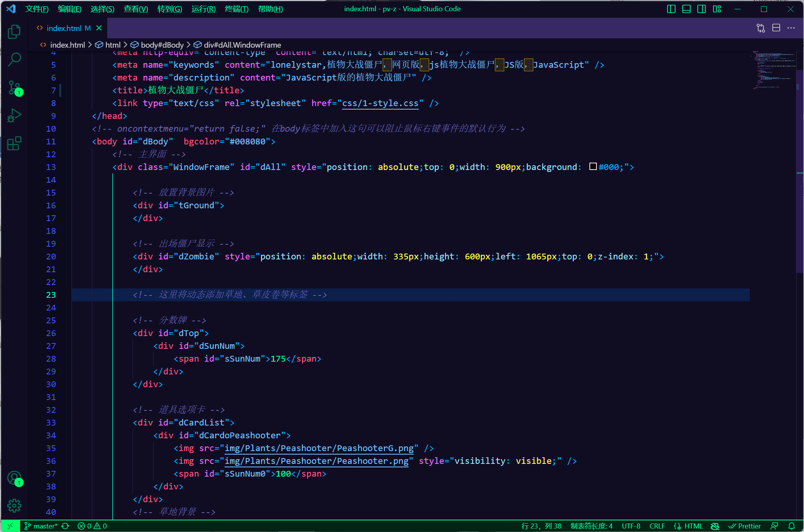Click crossed-out eye icon in status bar
804x532 pixels.
tap(715, 526)
